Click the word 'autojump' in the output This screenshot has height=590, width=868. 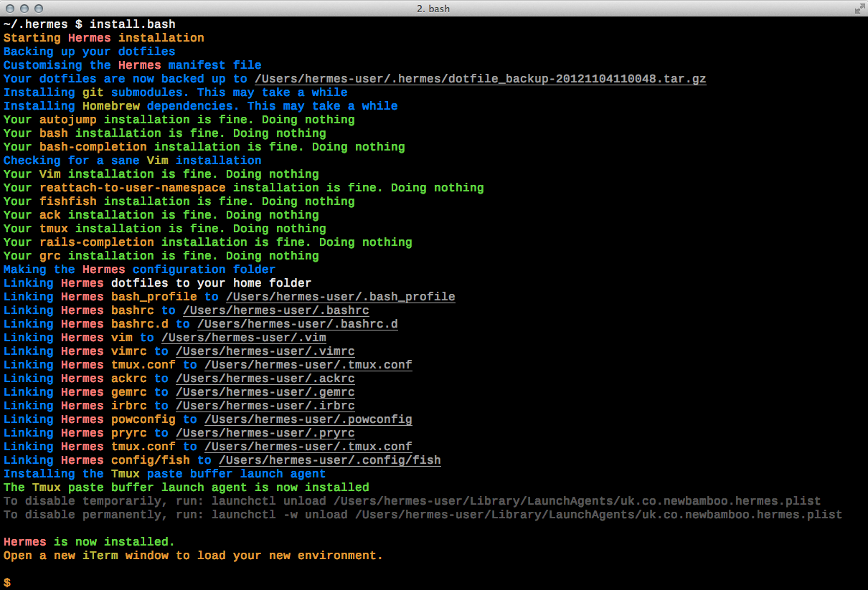68,120
